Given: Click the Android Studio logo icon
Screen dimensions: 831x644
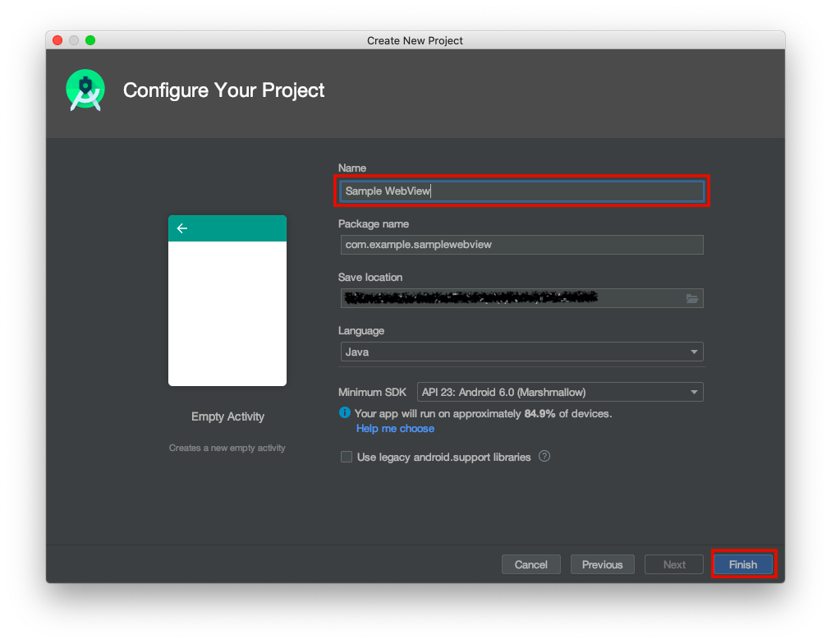Looking at the screenshot, I should click(x=85, y=90).
